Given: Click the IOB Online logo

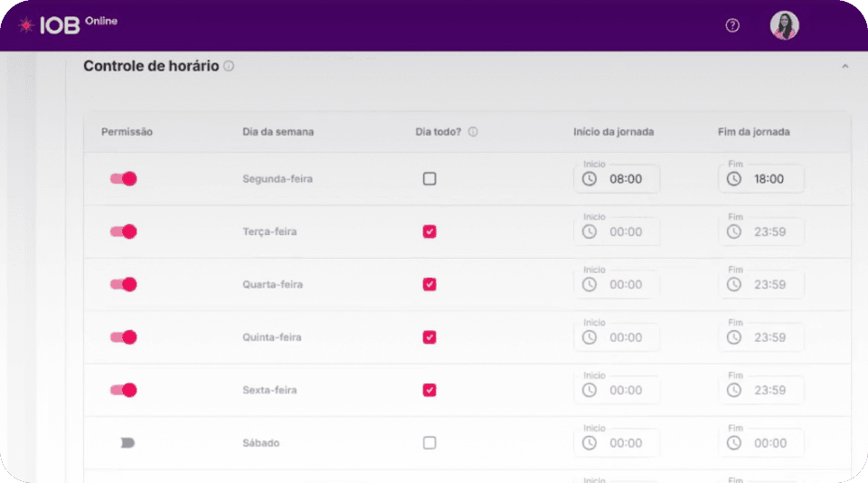Looking at the screenshot, I should tap(68, 25).
